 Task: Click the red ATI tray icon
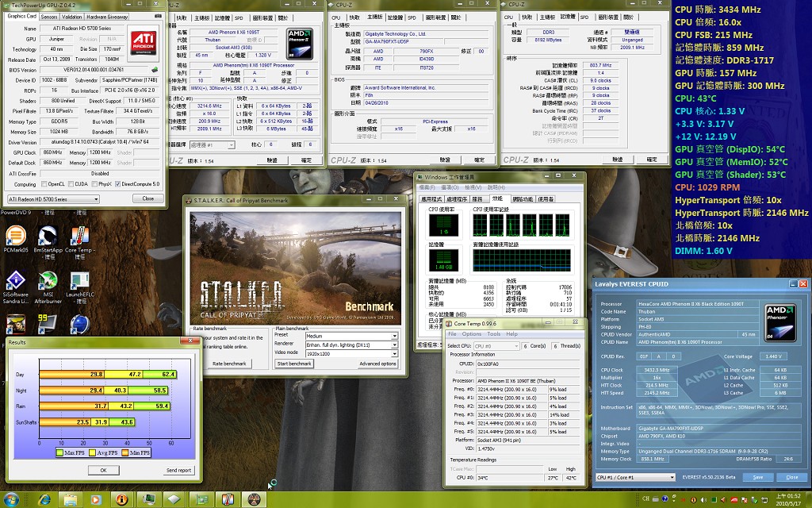click(733, 500)
